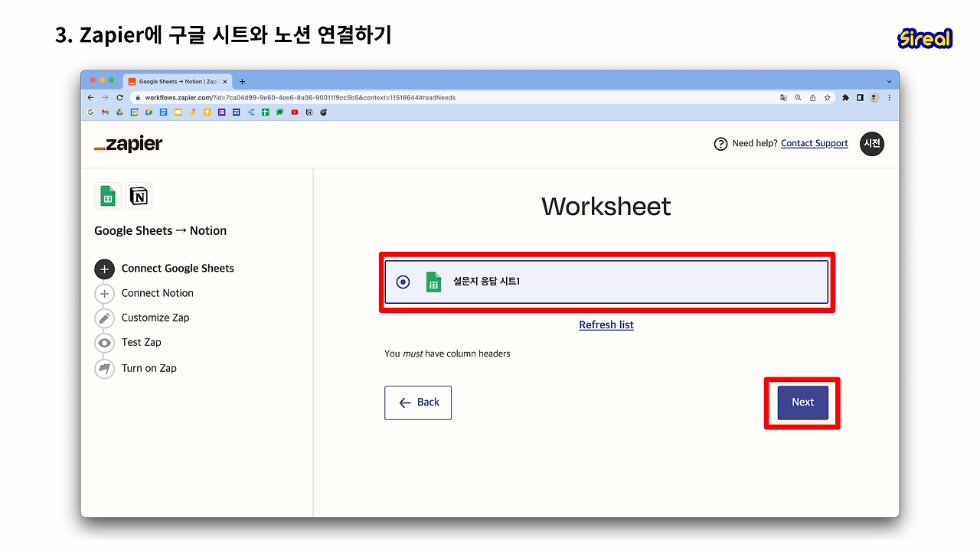Click the Next button

tap(802, 403)
